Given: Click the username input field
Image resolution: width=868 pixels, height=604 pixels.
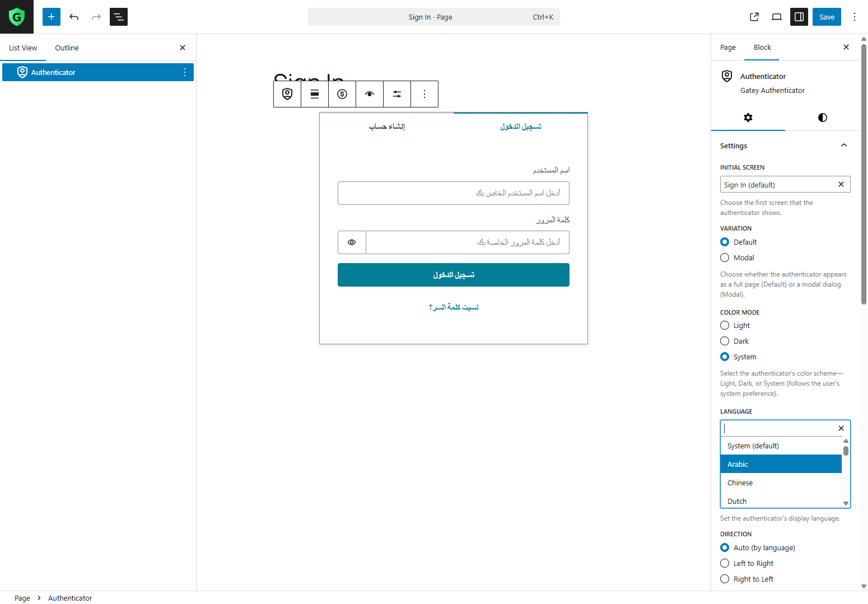Looking at the screenshot, I should tap(454, 193).
